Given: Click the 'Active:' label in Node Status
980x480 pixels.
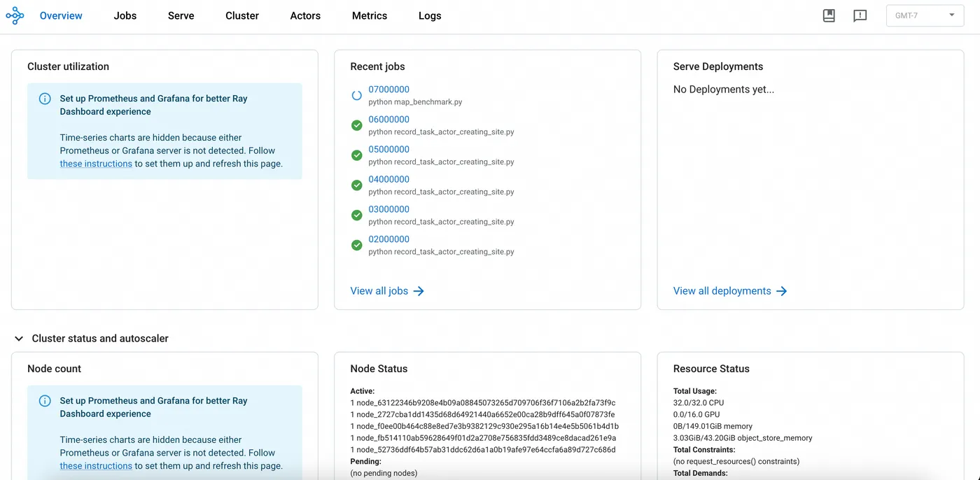Looking at the screenshot, I should coord(363,391).
